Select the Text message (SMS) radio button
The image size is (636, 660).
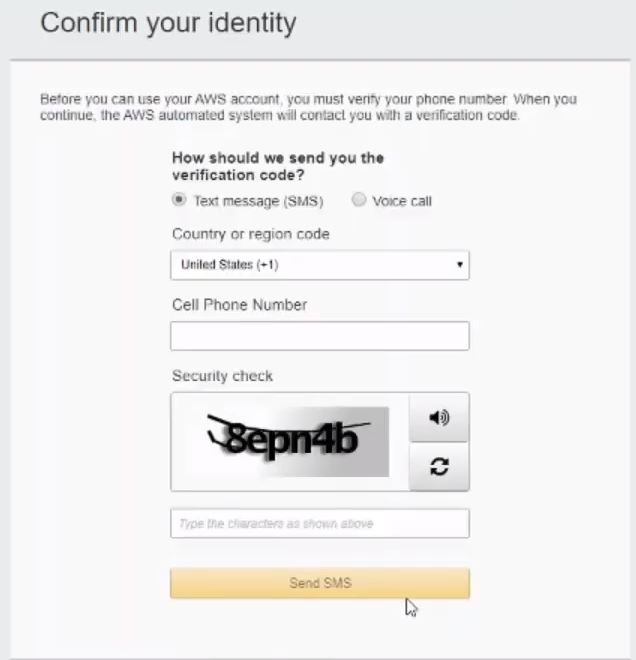coord(179,200)
